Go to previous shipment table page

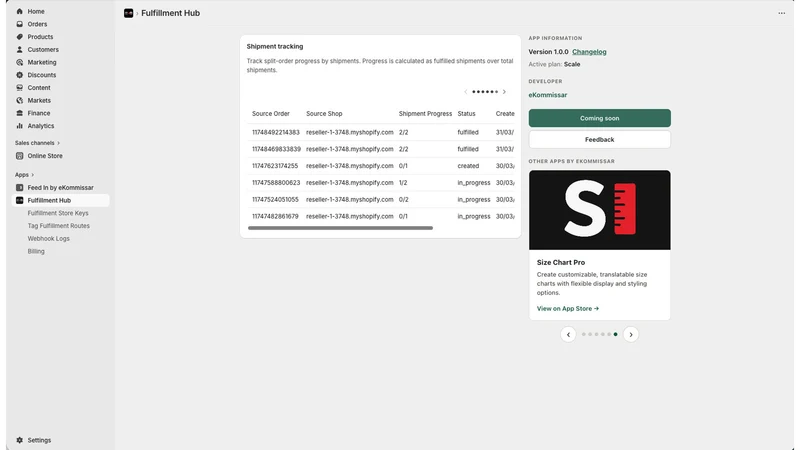coord(465,92)
